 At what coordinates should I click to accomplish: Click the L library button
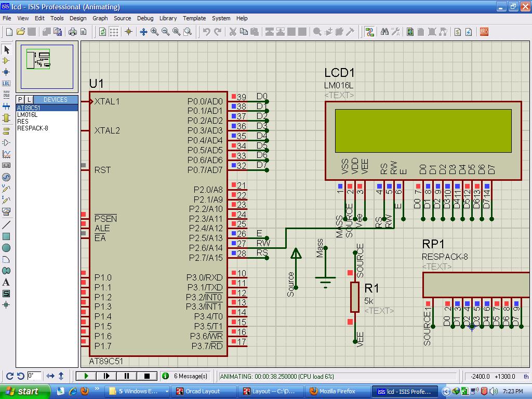coord(29,99)
